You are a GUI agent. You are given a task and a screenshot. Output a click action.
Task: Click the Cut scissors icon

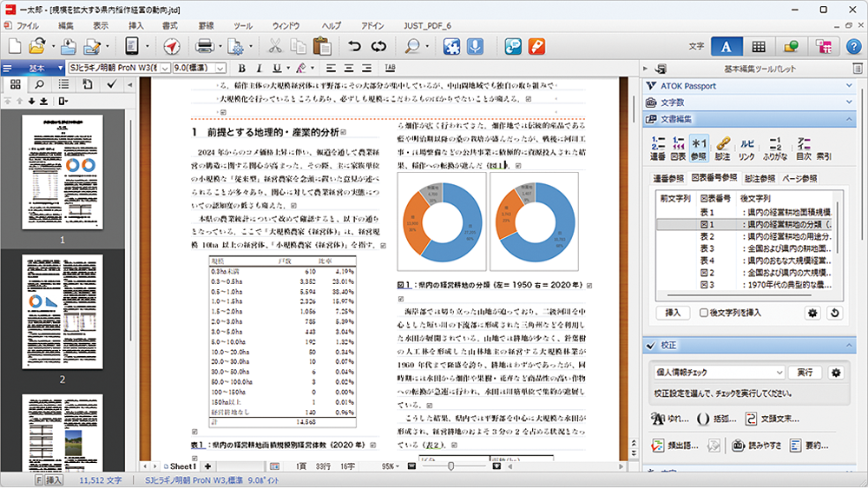tap(275, 46)
